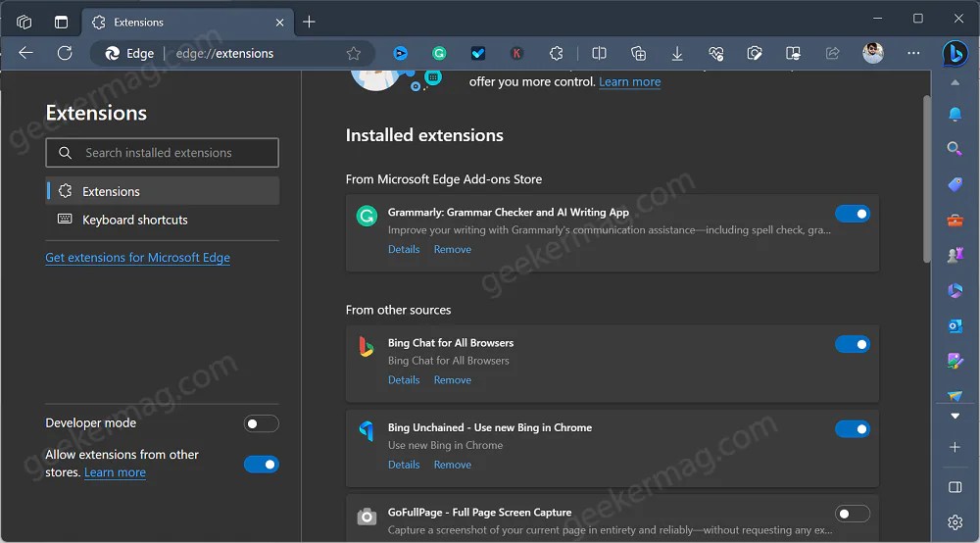This screenshot has width=980, height=543.
Task: Open a new tab with plus button
Action: 309,22
